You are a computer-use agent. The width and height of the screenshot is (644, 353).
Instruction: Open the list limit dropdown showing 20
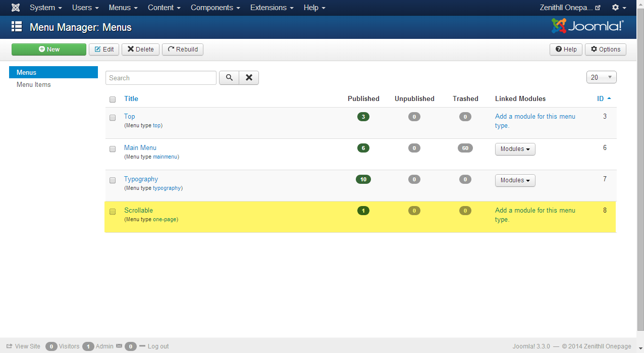click(602, 77)
